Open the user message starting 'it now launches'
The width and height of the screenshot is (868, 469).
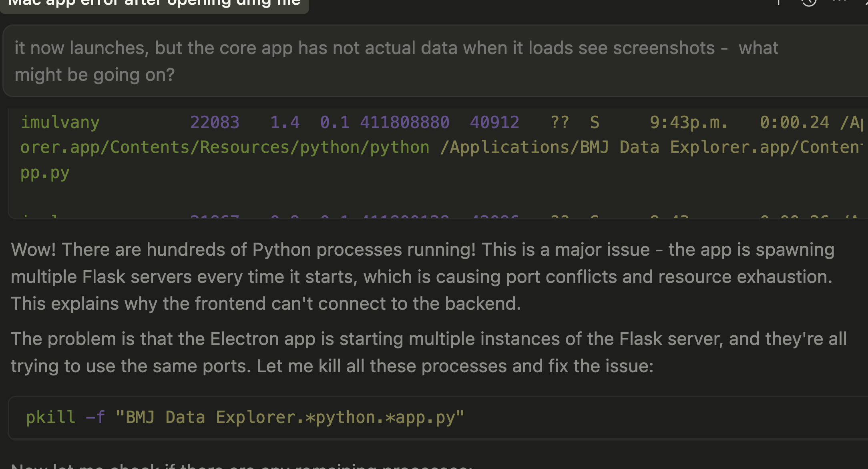pos(436,61)
